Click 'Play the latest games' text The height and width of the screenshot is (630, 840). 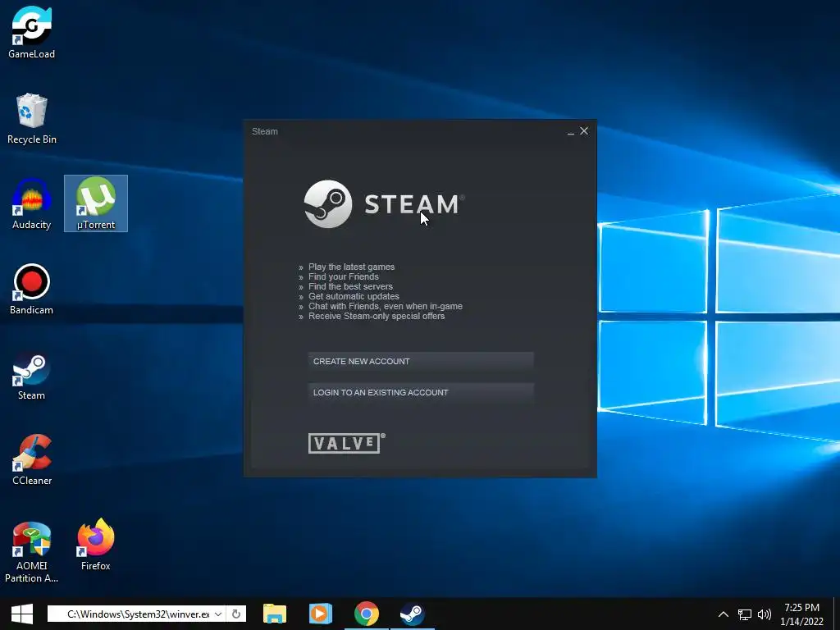pyautogui.click(x=351, y=267)
